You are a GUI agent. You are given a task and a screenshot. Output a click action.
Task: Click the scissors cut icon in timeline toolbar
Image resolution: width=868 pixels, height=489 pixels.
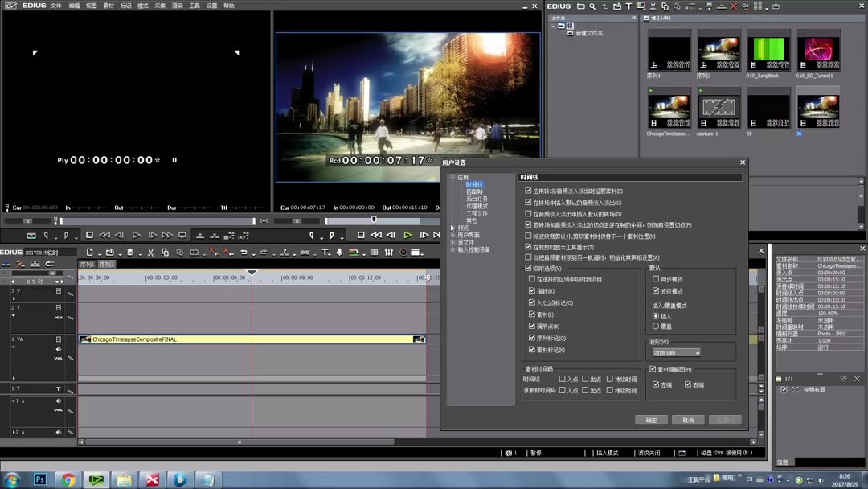point(152,253)
